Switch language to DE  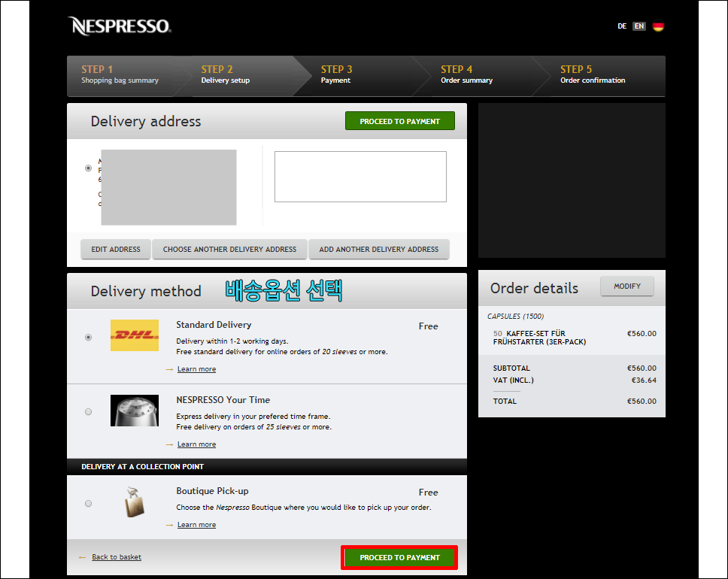tap(622, 26)
